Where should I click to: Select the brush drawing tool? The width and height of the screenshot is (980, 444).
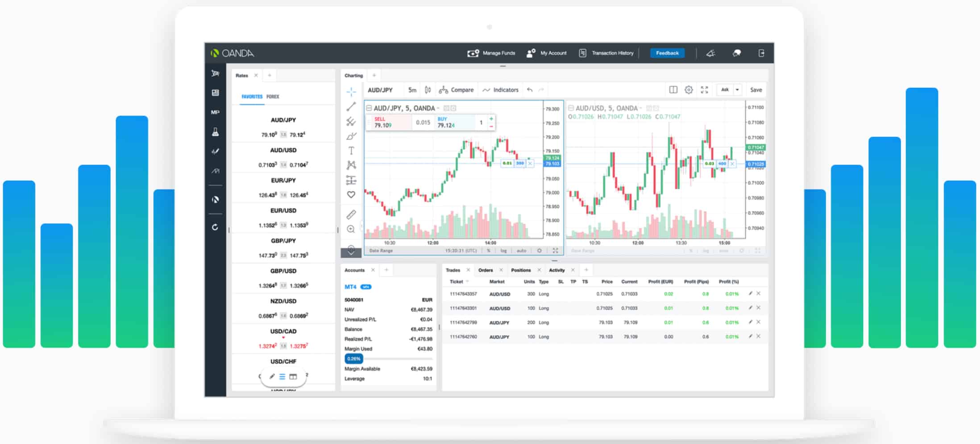[x=351, y=136]
